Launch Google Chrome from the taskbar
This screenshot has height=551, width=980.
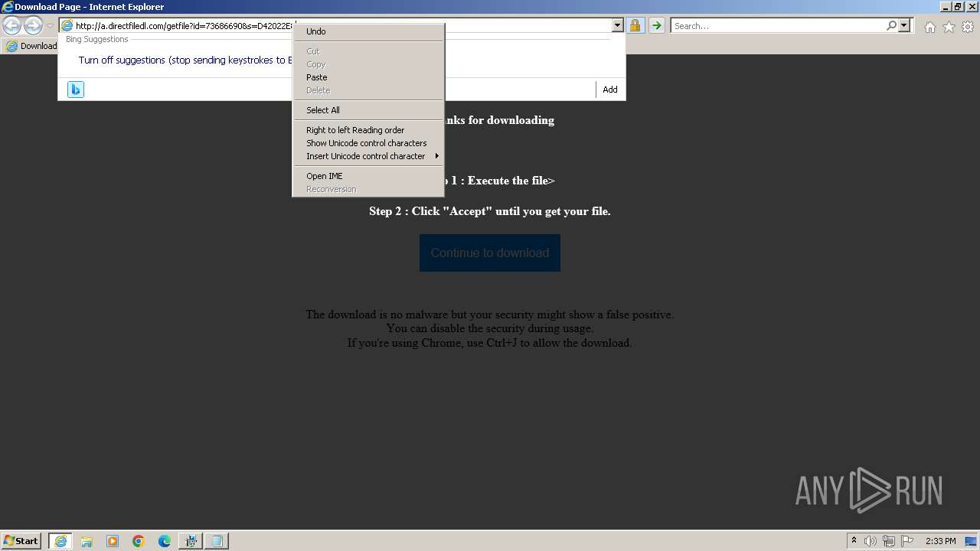coord(139,541)
